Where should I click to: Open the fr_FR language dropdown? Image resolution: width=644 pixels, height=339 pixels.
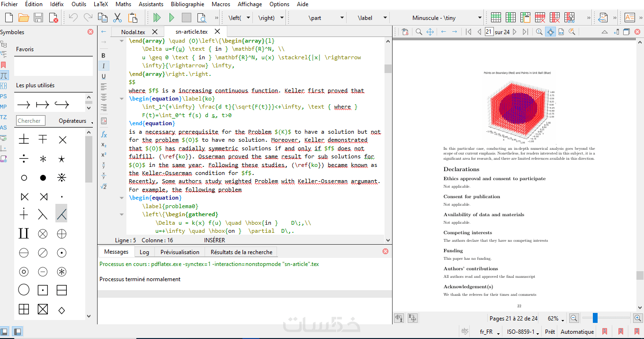[490, 332]
